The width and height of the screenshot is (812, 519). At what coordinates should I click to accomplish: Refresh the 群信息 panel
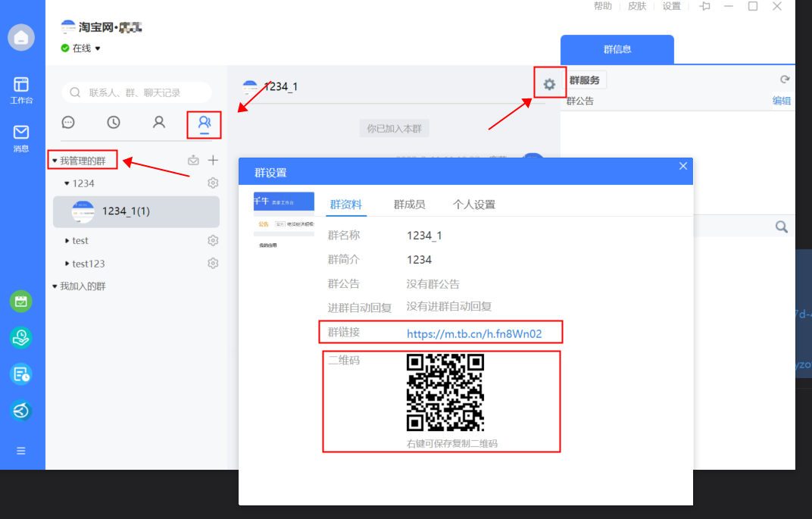pyautogui.click(x=785, y=80)
